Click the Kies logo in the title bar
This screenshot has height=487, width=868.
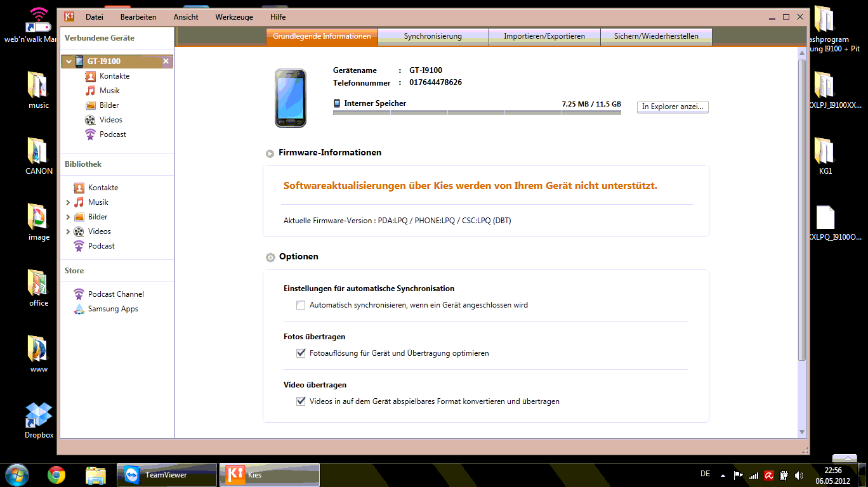(69, 16)
